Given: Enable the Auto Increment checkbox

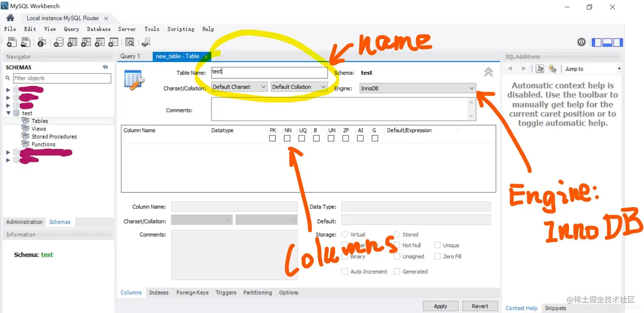Looking at the screenshot, I should click(345, 271).
